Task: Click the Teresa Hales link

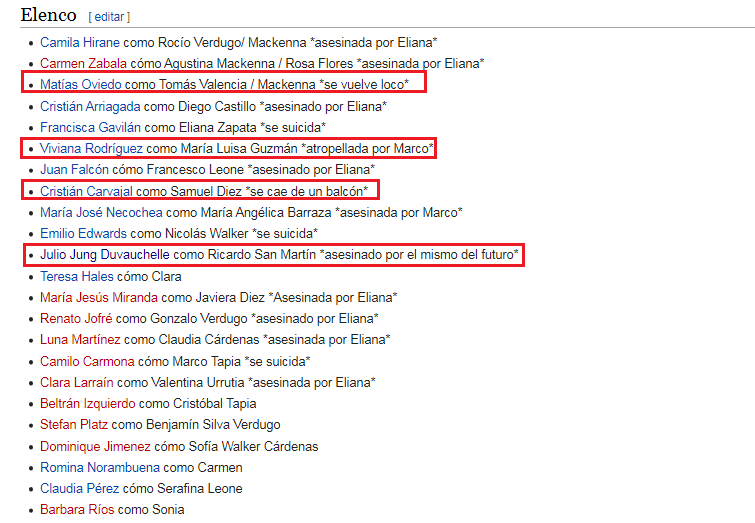Action: 76,276
